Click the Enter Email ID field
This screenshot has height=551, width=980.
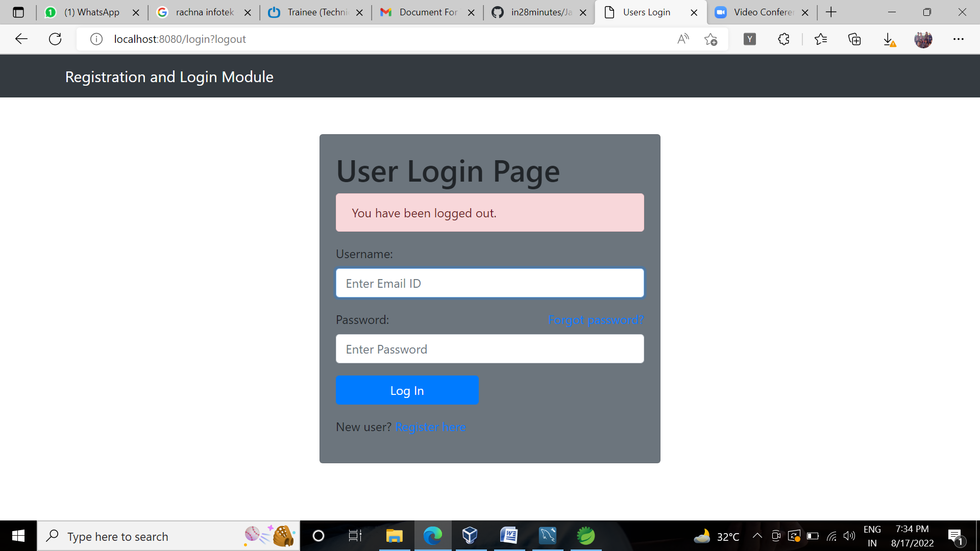489,283
